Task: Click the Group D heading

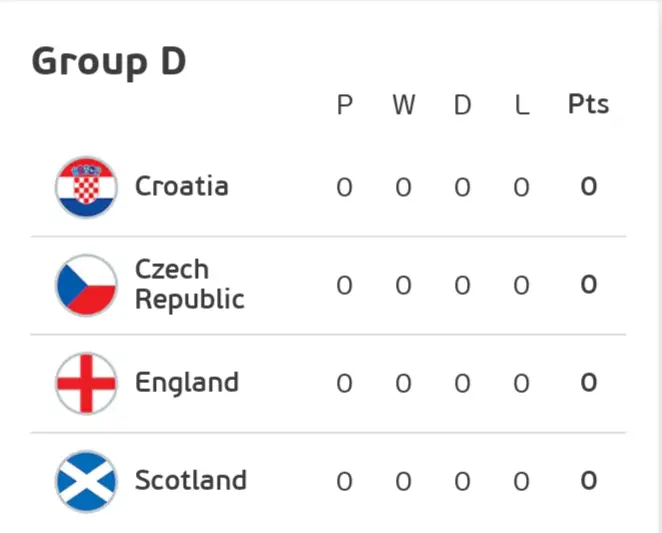Action: click(x=109, y=62)
